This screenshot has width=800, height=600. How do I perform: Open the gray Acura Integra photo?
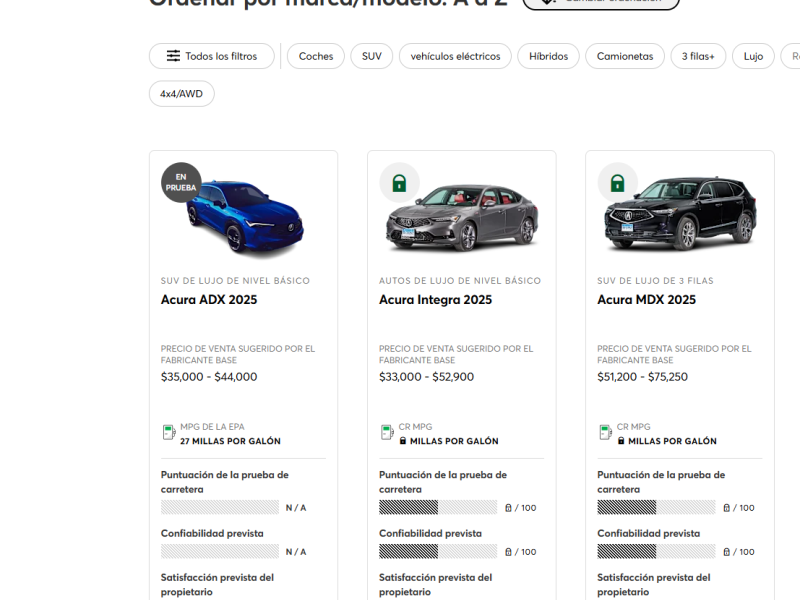(462, 217)
